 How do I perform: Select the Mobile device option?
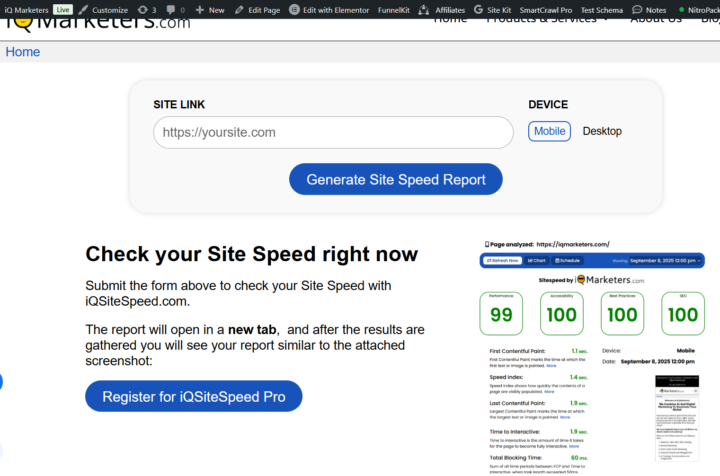(549, 131)
